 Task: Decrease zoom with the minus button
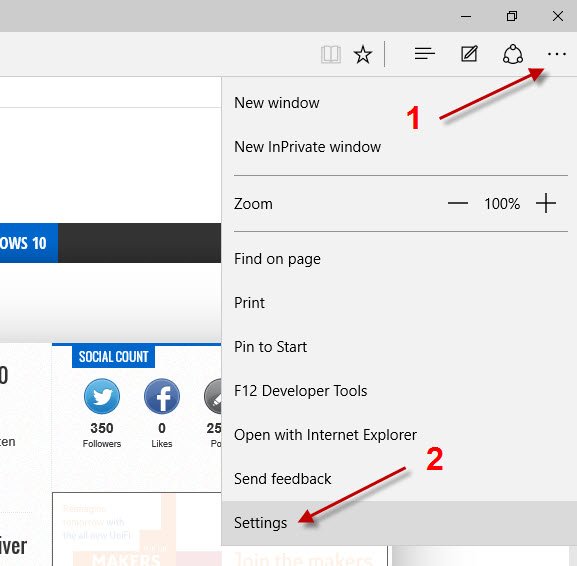click(458, 203)
